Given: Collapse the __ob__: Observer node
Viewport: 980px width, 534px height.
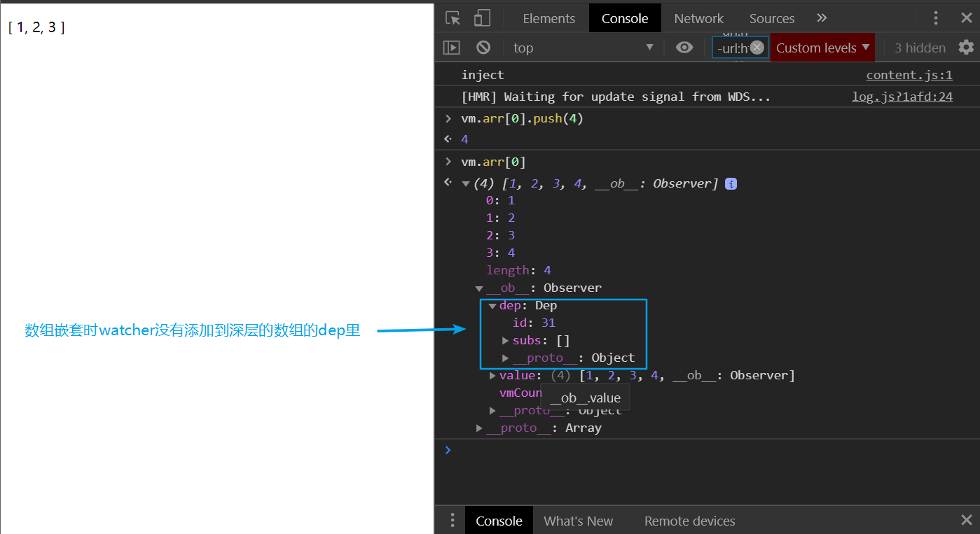Looking at the screenshot, I should point(479,288).
